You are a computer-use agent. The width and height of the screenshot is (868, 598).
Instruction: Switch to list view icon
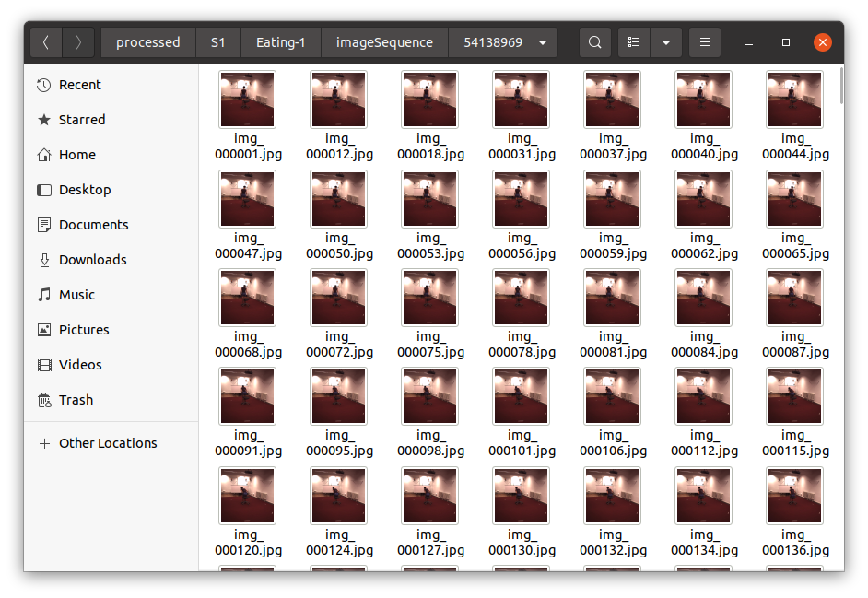pos(634,42)
